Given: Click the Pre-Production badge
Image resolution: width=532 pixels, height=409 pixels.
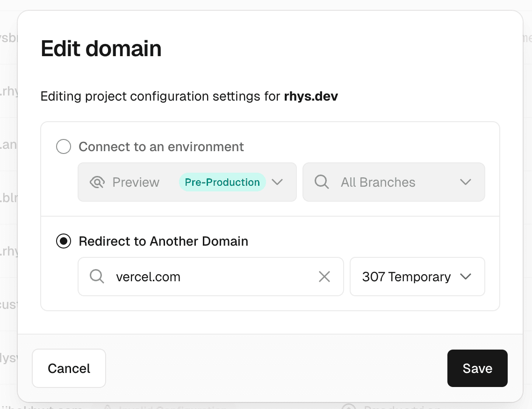Looking at the screenshot, I should (222, 182).
